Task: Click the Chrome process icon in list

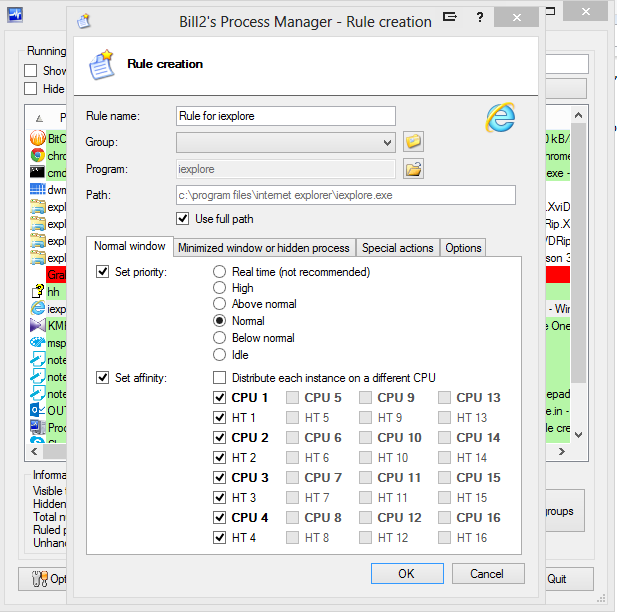Action: click(37, 155)
